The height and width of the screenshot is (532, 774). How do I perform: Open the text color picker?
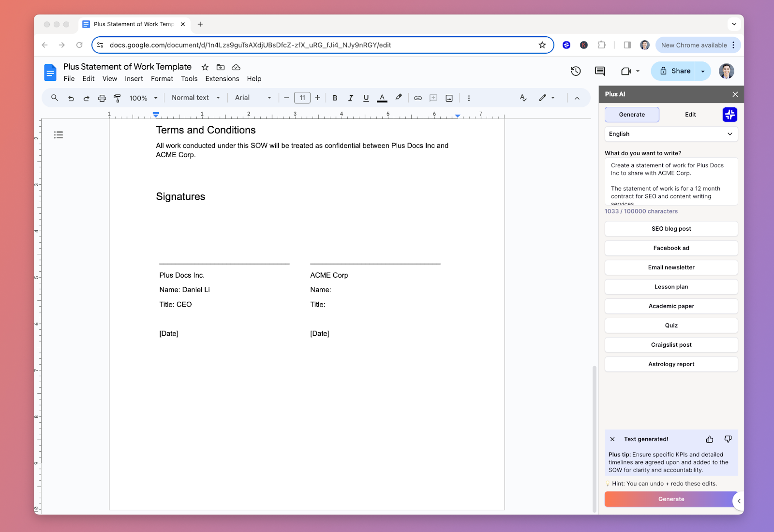click(382, 98)
